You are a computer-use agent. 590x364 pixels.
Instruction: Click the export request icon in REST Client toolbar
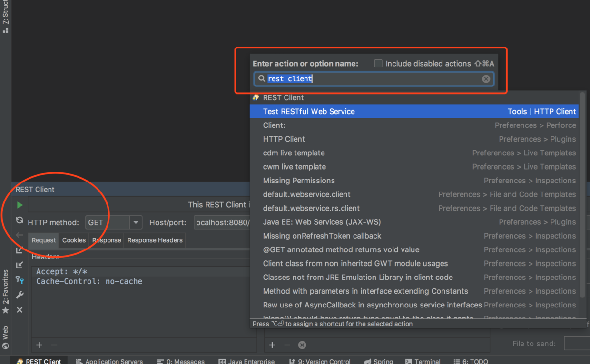(20, 250)
